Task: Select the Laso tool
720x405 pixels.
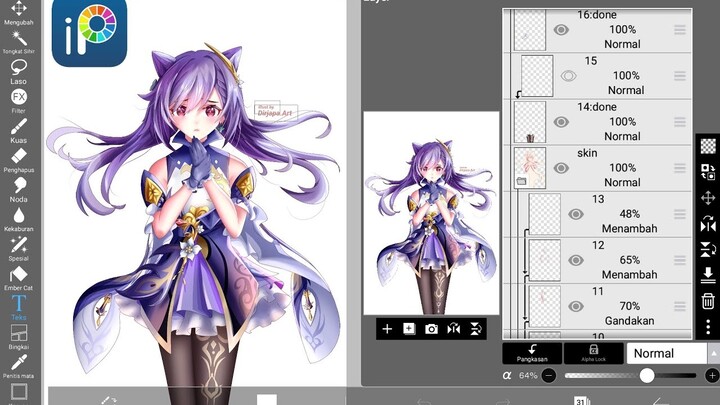Action: [18, 72]
